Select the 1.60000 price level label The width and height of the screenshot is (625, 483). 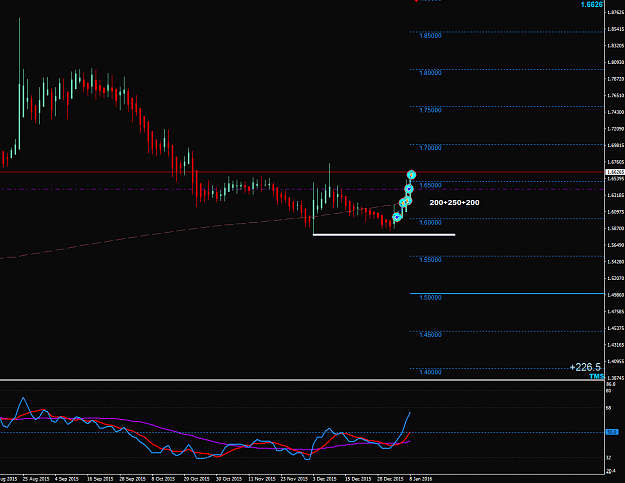(430, 222)
